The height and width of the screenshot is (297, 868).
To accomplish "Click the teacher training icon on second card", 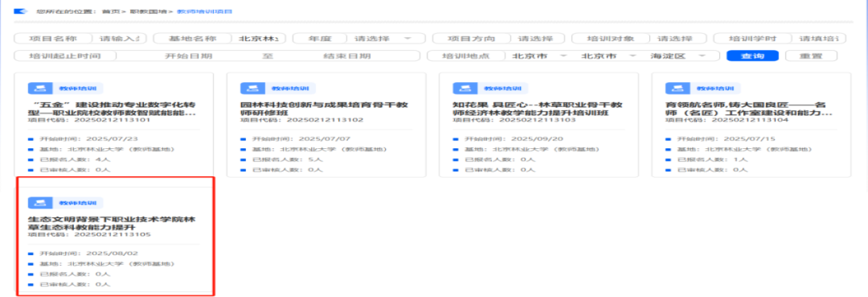I will click(250, 88).
